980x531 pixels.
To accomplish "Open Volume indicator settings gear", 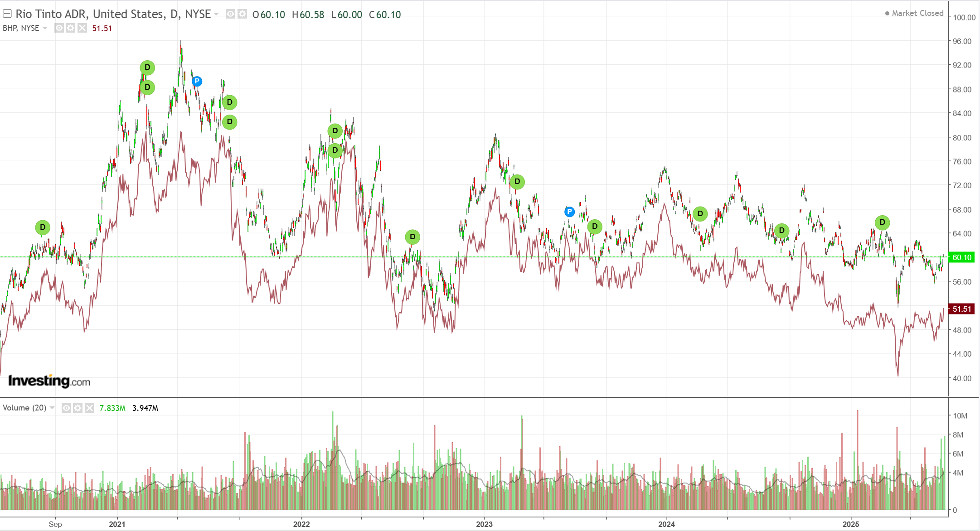I will click(78, 408).
